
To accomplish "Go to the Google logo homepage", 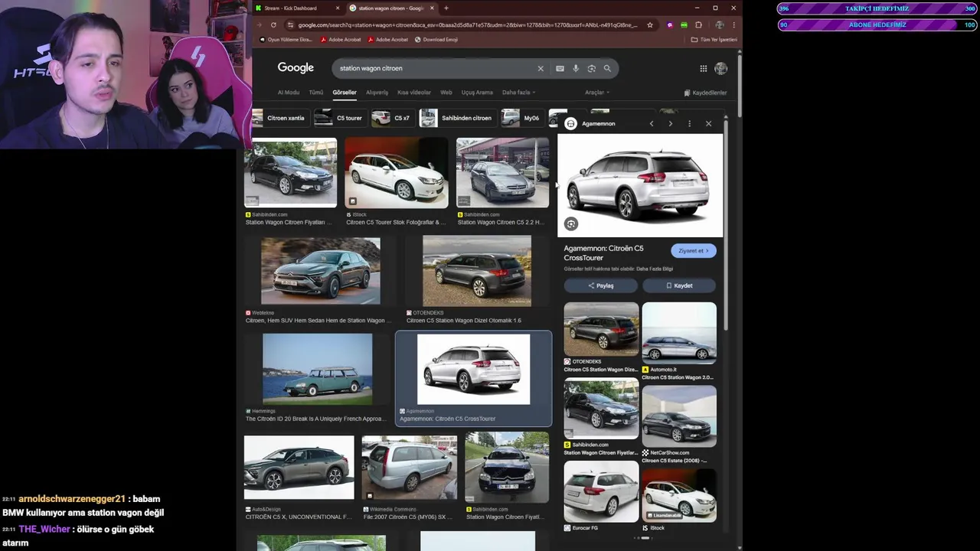I will tap(296, 68).
